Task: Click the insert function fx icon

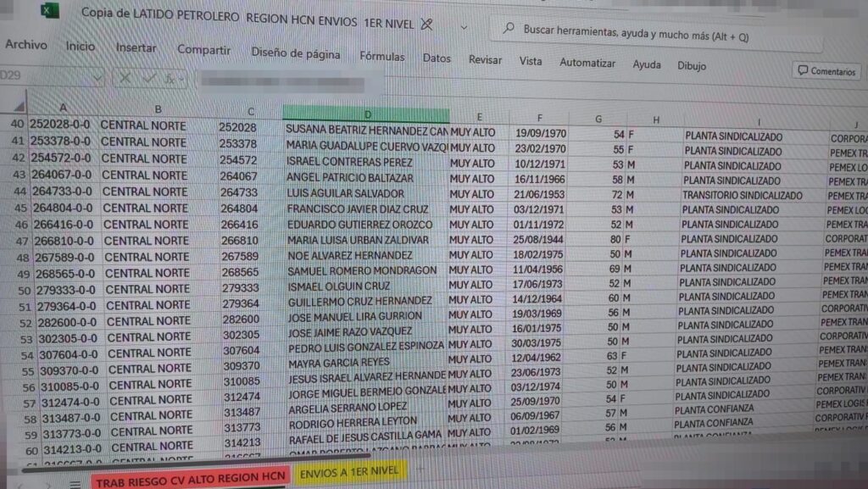Action: [172, 81]
